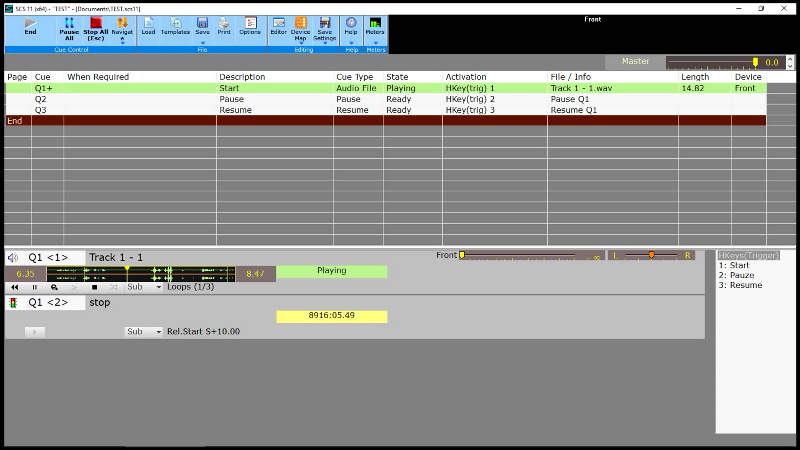Screen dimensions: 800x450
Task: Click the Master volume slider handle
Action: pos(755,62)
